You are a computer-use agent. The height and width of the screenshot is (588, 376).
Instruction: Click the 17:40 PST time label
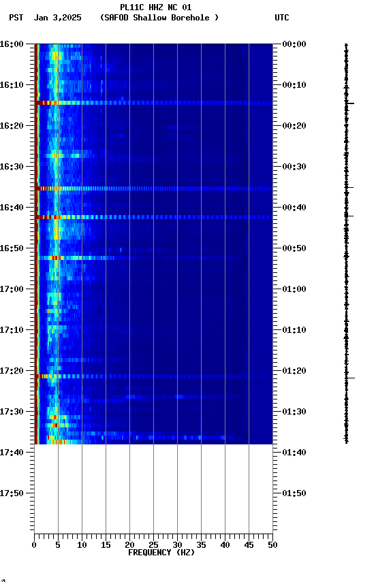12,453
